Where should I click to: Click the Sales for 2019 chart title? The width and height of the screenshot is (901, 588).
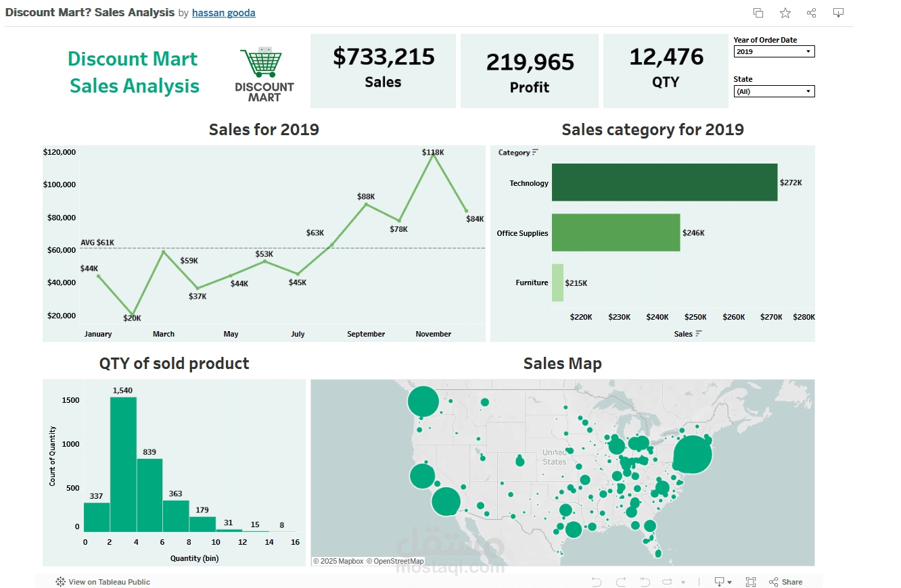pyautogui.click(x=264, y=129)
